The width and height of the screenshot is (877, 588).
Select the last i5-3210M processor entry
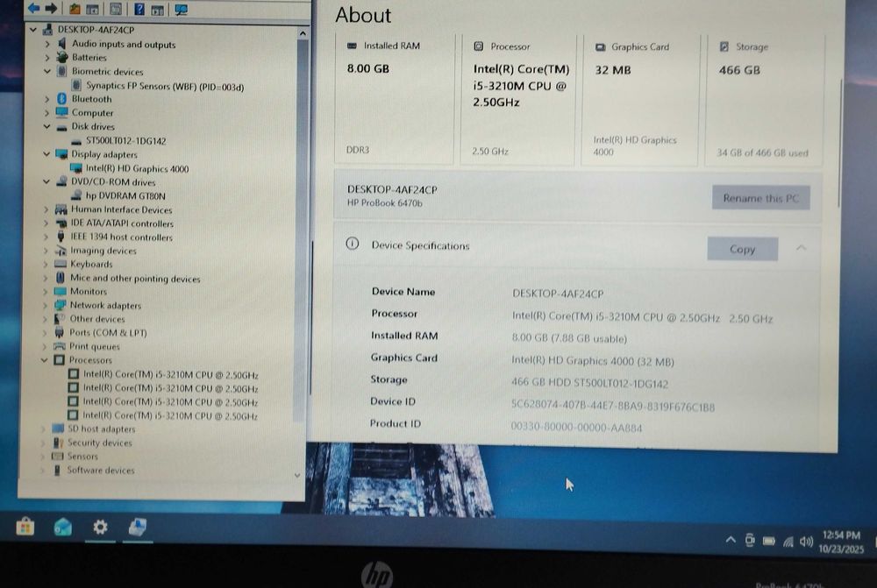(170, 415)
